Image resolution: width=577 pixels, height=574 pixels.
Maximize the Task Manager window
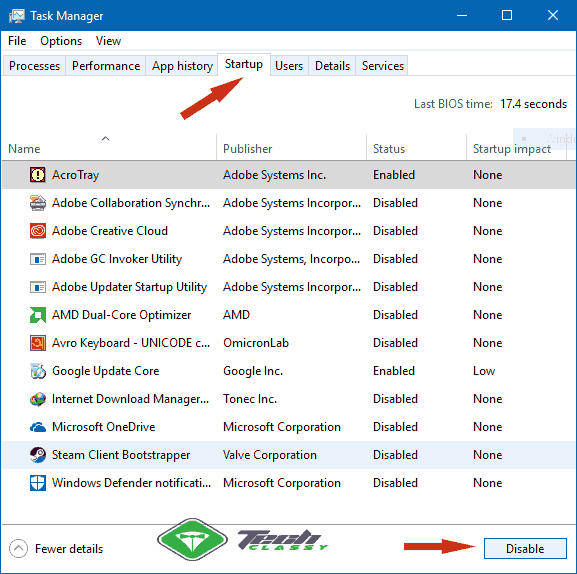pos(507,15)
